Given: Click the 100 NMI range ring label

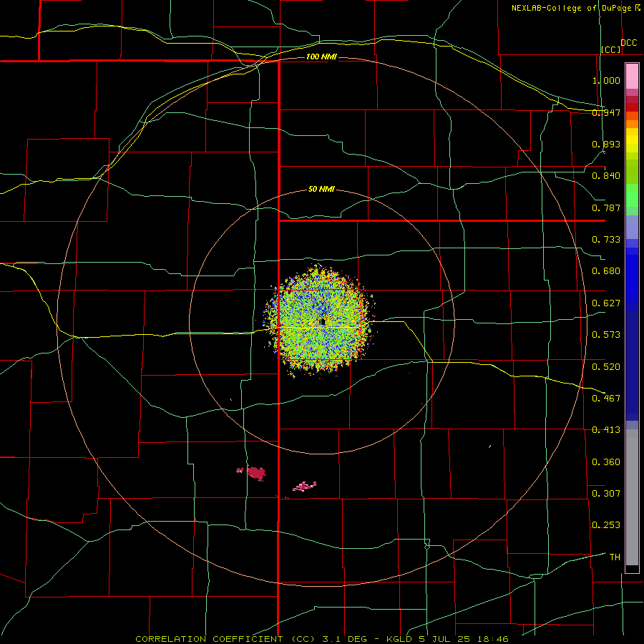Looking at the screenshot, I should (x=321, y=57).
